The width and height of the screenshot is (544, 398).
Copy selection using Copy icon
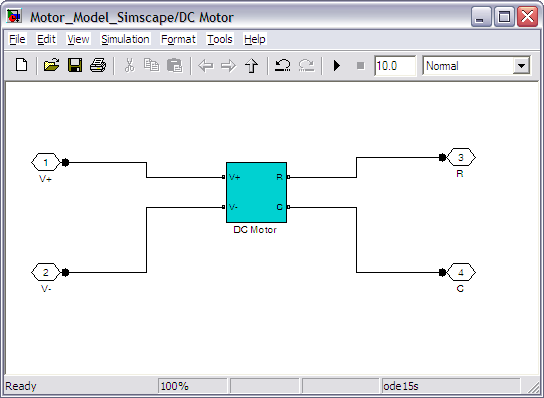[x=152, y=65]
